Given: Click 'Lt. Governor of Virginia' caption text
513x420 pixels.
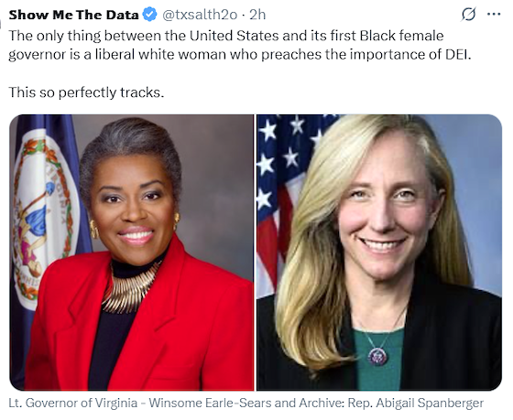Looking at the screenshot, I should [73, 403].
